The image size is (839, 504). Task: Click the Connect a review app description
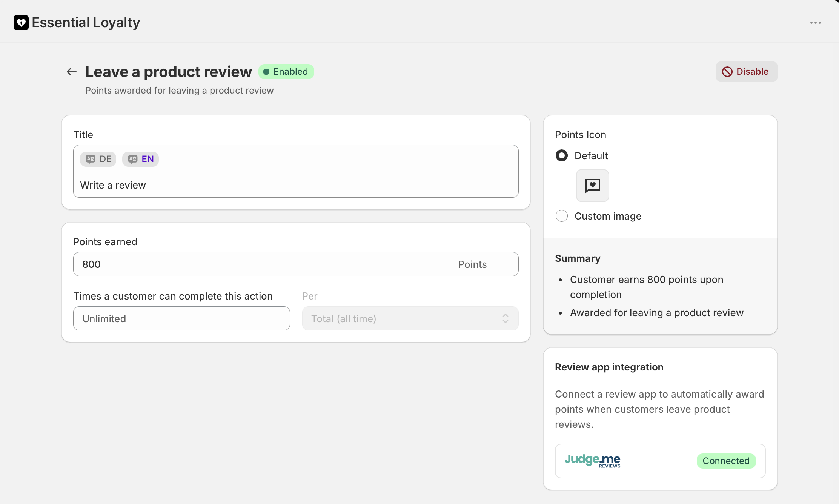659,409
